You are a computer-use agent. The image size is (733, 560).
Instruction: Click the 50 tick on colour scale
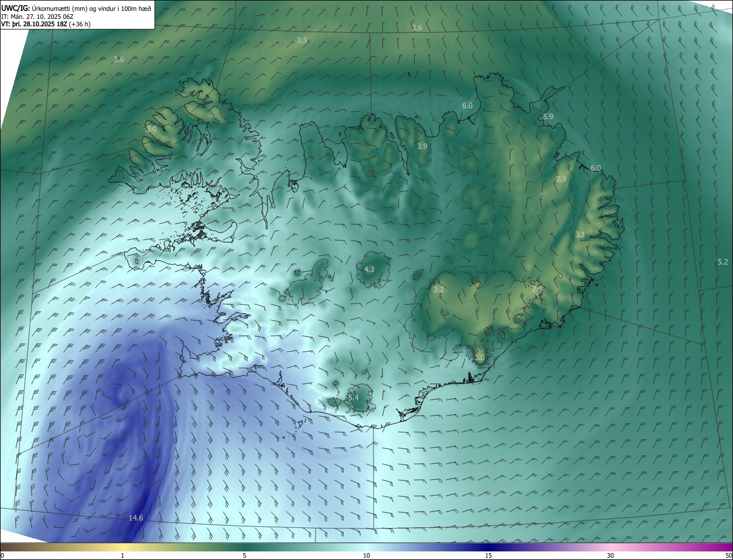pos(728,555)
